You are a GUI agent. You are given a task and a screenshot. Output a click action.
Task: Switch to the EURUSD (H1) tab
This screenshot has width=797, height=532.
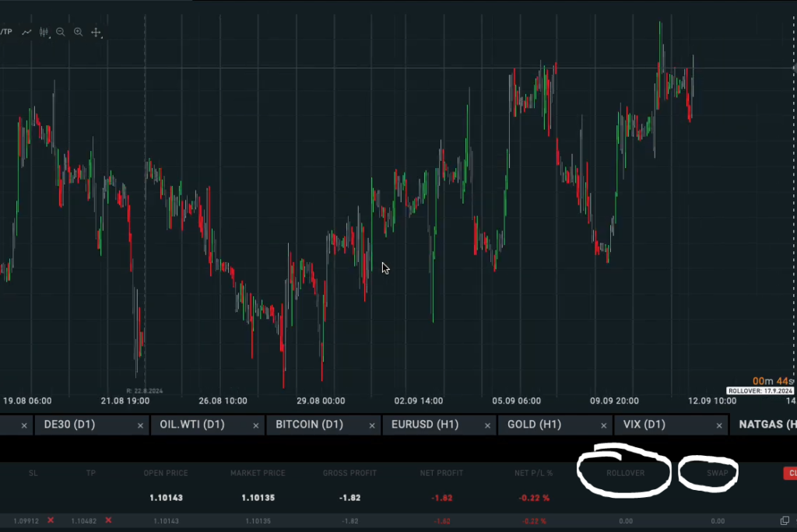(x=424, y=425)
